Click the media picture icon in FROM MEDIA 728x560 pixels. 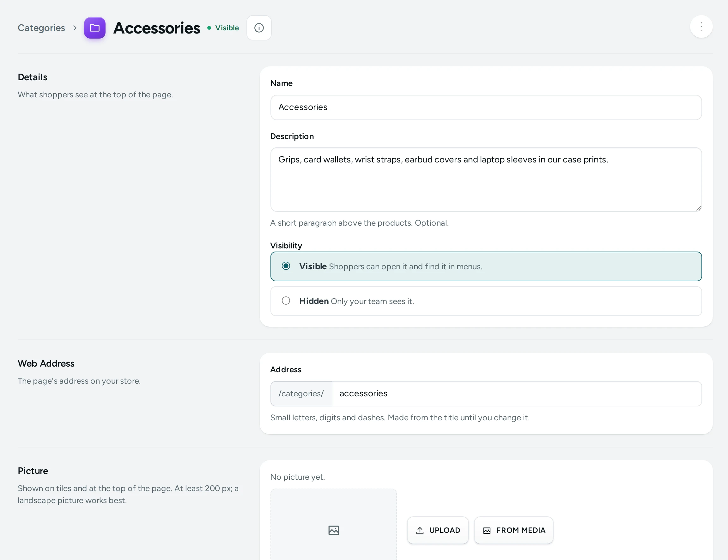point(487,530)
